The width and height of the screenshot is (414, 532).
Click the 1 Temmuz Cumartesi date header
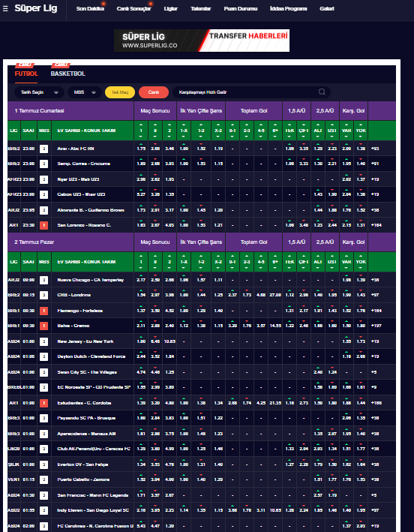point(39,110)
